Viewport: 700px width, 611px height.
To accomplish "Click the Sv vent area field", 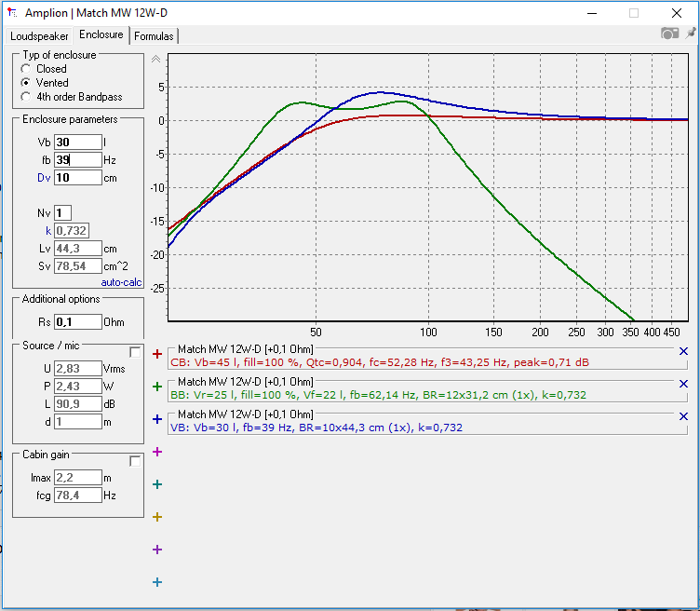I will [78, 266].
